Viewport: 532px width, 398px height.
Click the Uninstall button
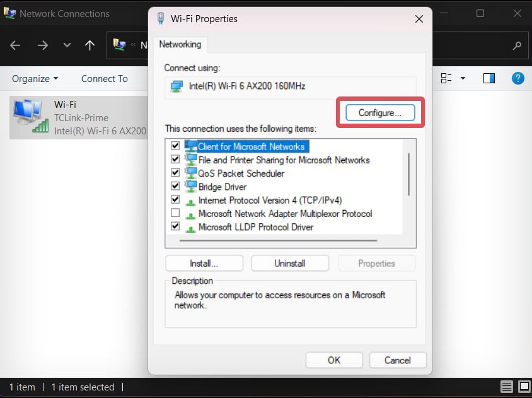point(290,264)
